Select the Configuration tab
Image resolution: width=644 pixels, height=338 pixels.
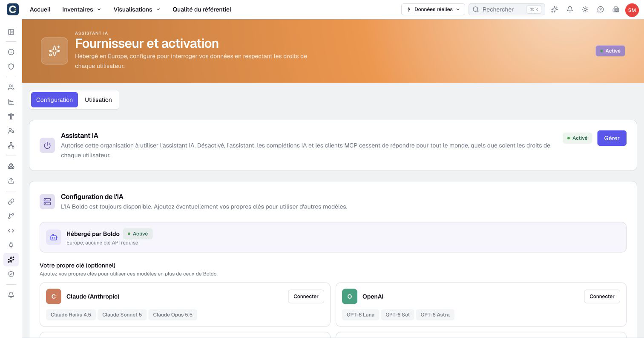55,100
